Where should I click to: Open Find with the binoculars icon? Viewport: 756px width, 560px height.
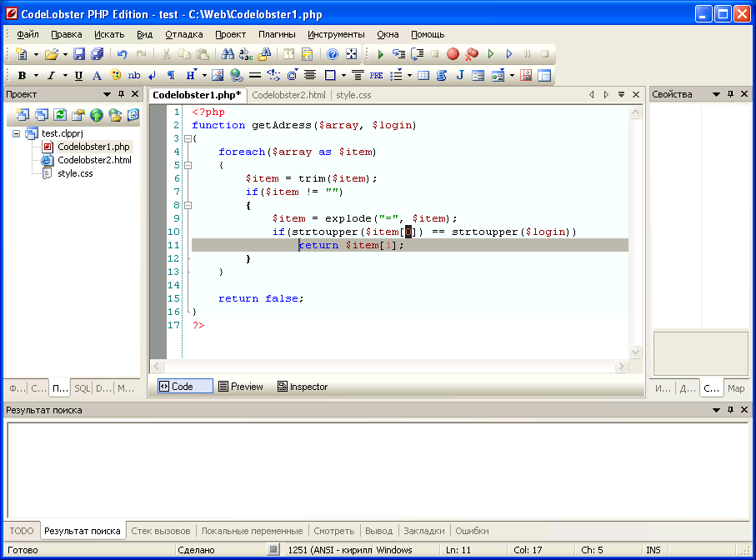click(x=228, y=54)
